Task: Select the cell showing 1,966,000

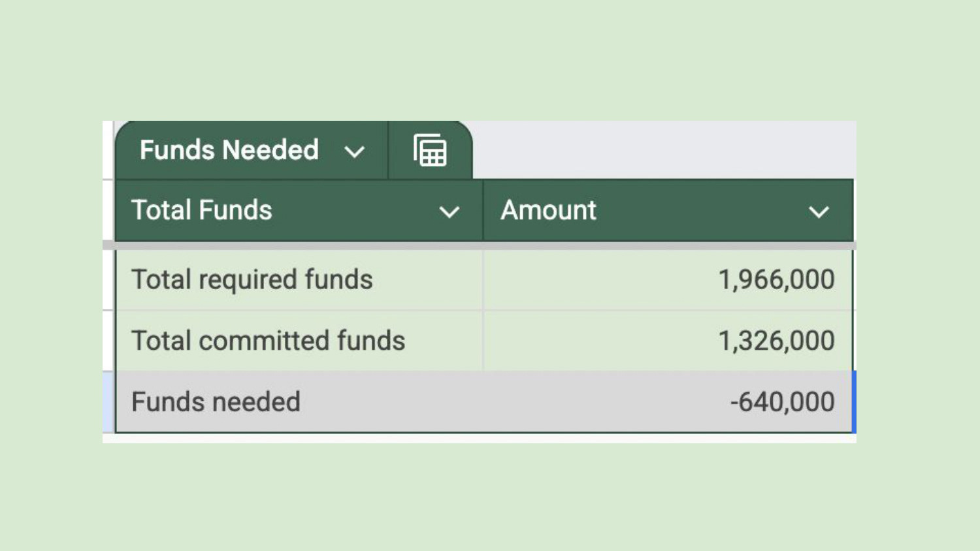Action: pyautogui.click(x=776, y=279)
